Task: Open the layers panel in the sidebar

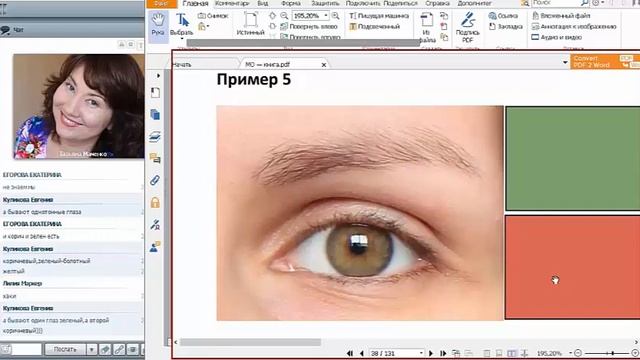Action: [x=155, y=136]
